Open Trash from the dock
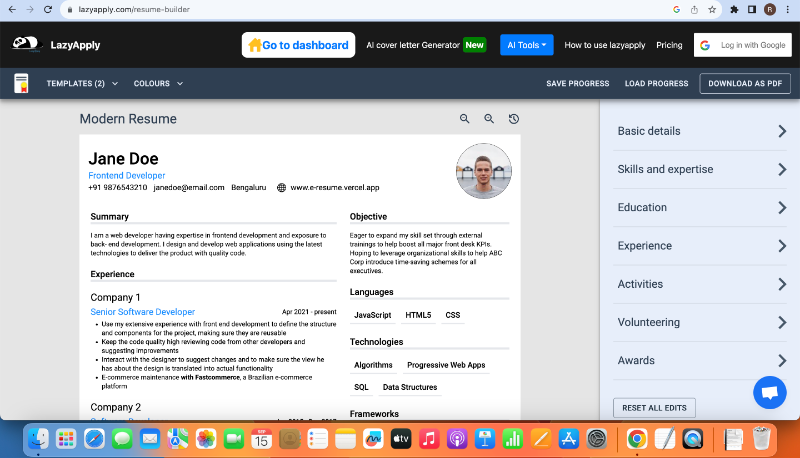The image size is (800, 458). 761,439
